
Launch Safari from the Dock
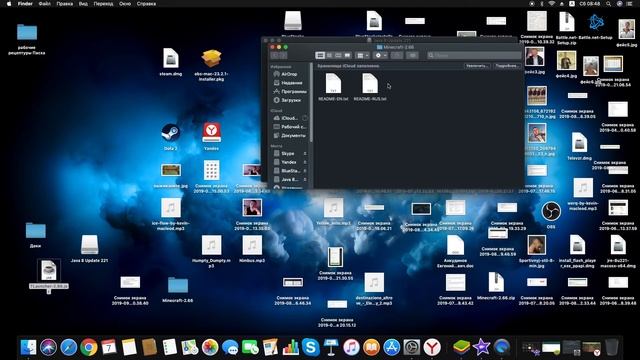coord(69,347)
